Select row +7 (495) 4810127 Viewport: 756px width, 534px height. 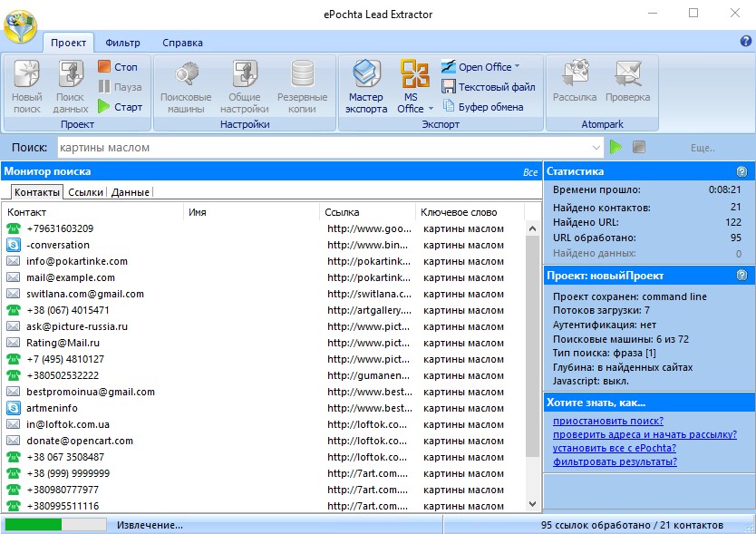263,359
